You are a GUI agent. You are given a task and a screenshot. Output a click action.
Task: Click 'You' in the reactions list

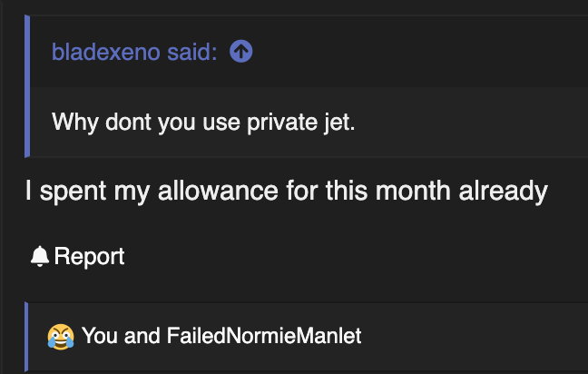click(x=100, y=335)
